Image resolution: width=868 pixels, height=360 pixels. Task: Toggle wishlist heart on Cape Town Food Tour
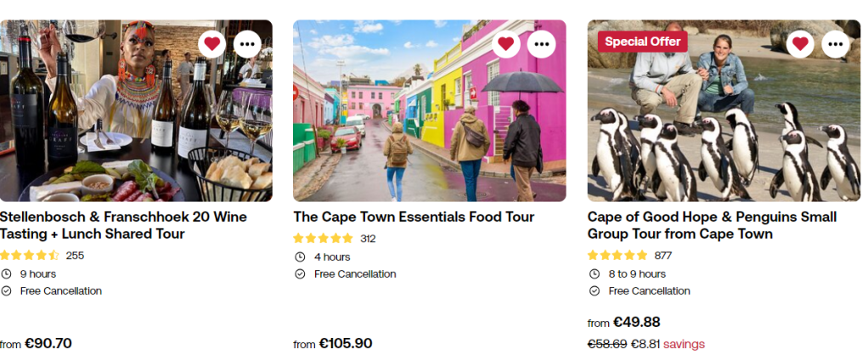click(x=506, y=43)
